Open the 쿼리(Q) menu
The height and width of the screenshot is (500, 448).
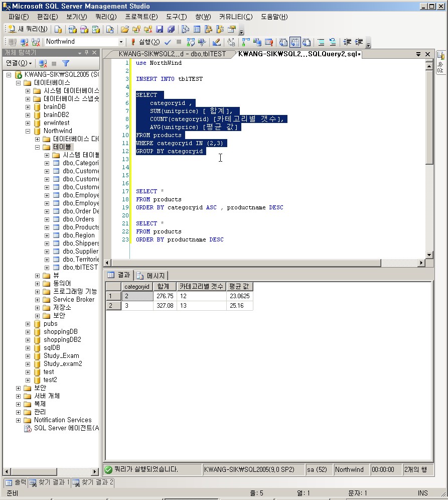[106, 17]
